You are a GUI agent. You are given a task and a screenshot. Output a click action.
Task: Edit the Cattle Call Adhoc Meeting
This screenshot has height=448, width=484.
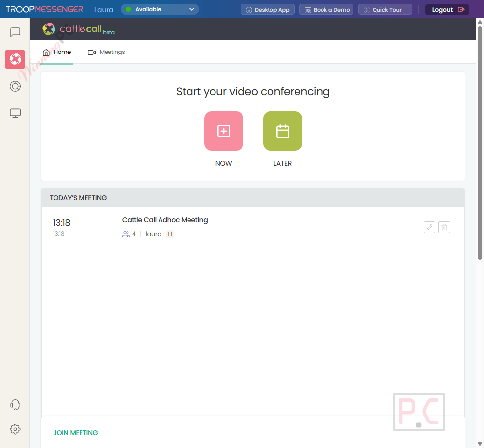point(430,227)
